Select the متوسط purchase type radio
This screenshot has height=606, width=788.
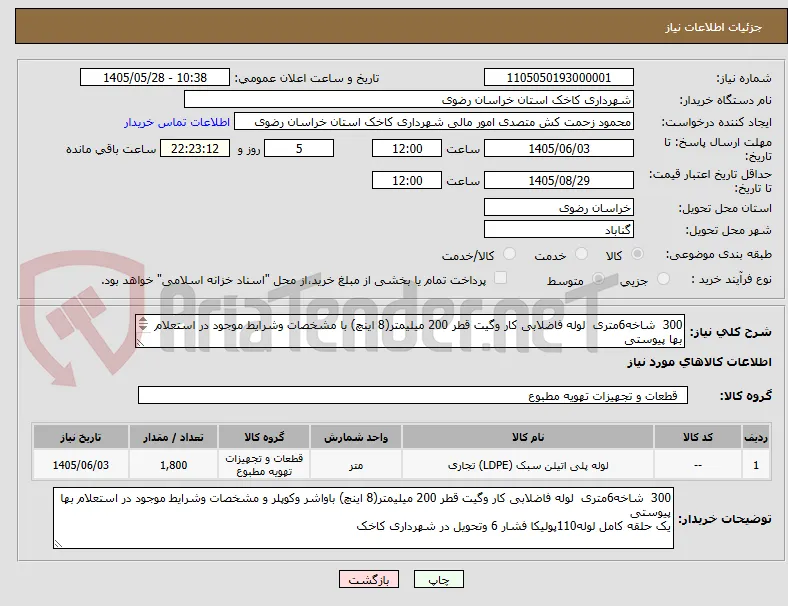(598, 278)
